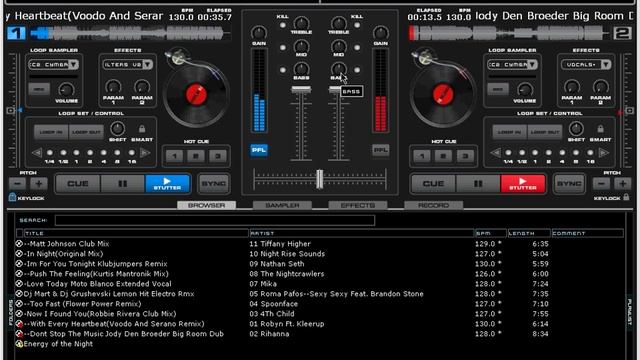Click into the Search field

(215, 220)
